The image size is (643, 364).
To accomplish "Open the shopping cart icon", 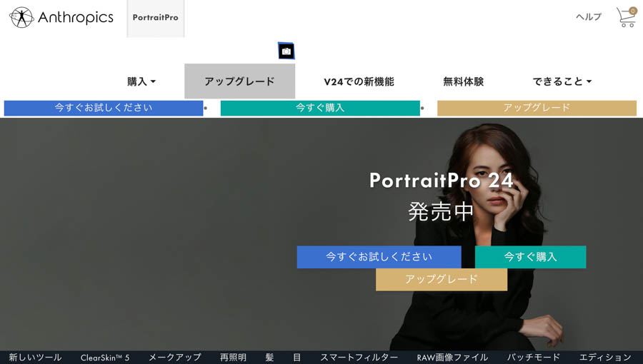I will point(626,17).
